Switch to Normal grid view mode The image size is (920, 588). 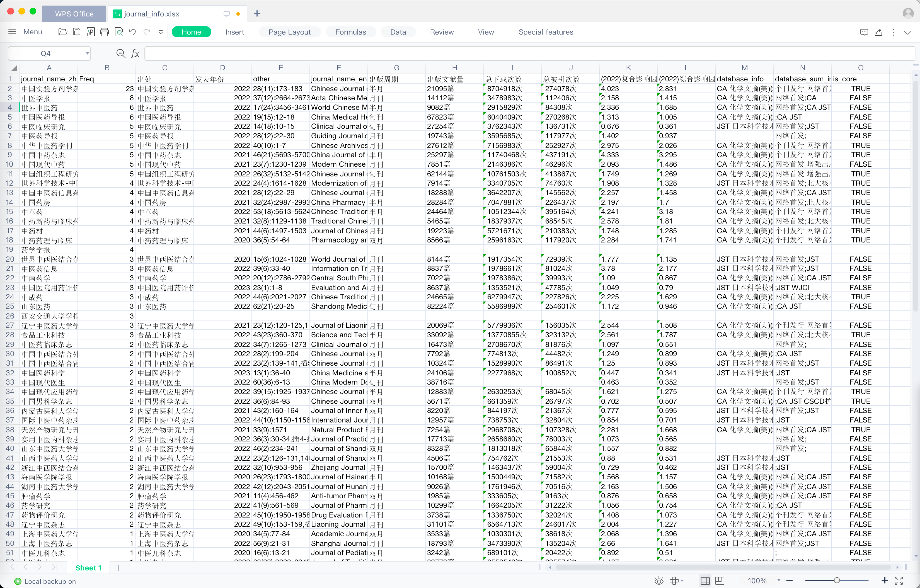(x=705, y=581)
